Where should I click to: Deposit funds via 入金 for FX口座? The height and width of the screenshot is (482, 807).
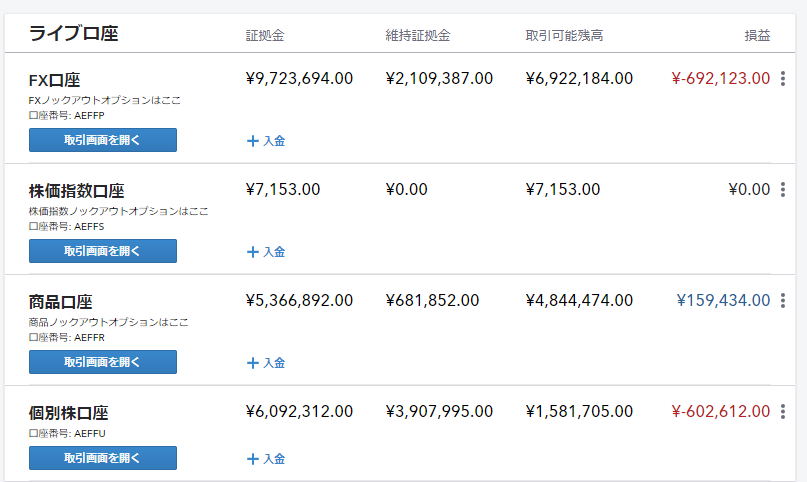point(266,141)
